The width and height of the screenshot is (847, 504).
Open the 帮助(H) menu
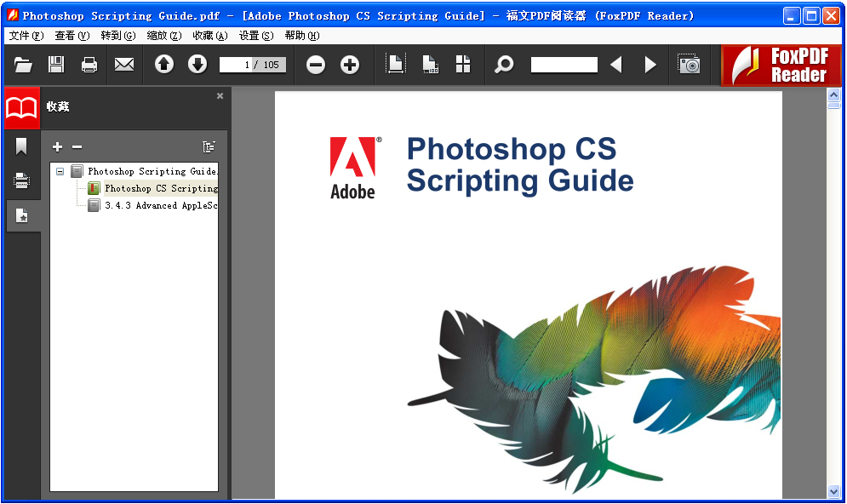pos(302,36)
